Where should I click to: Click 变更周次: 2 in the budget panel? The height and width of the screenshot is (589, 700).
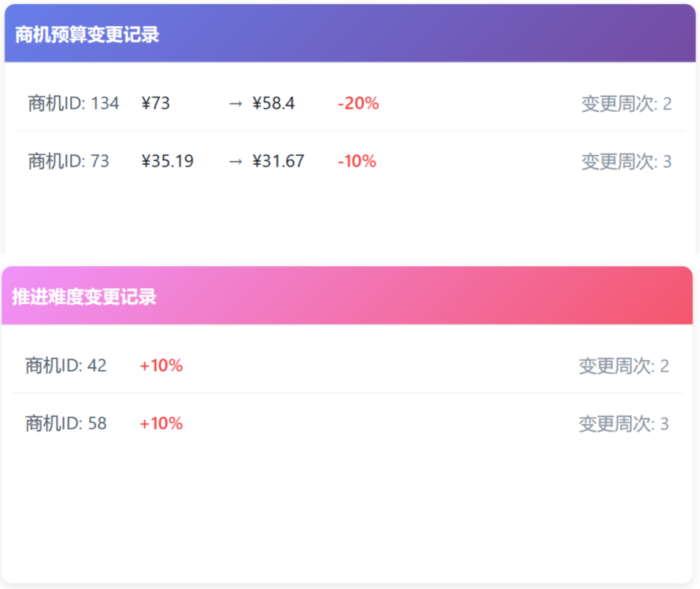click(626, 104)
